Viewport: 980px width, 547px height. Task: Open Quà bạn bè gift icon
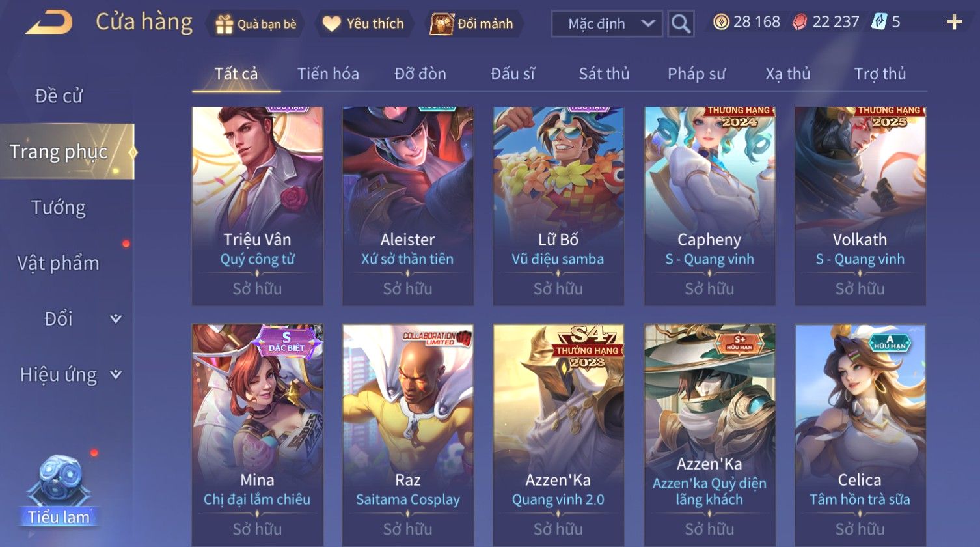pyautogui.click(x=223, y=24)
